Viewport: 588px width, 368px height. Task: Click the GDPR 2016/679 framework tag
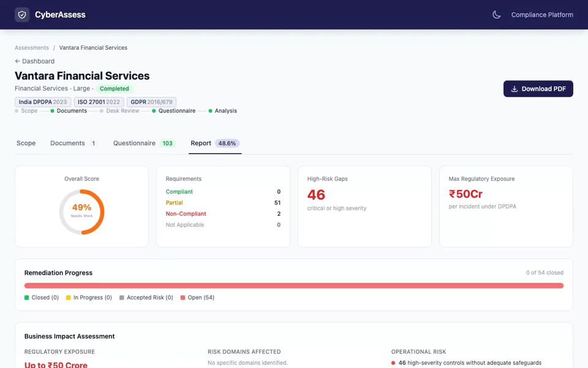click(x=151, y=102)
